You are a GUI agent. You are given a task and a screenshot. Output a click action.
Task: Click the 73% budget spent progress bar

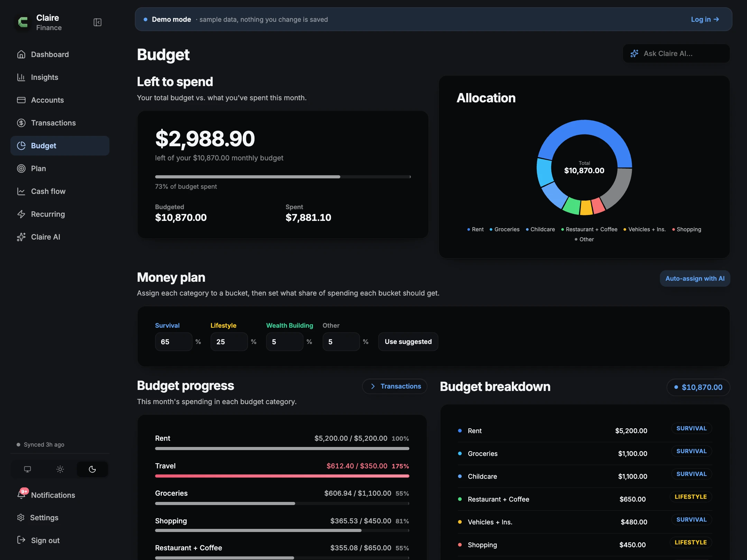point(283,177)
